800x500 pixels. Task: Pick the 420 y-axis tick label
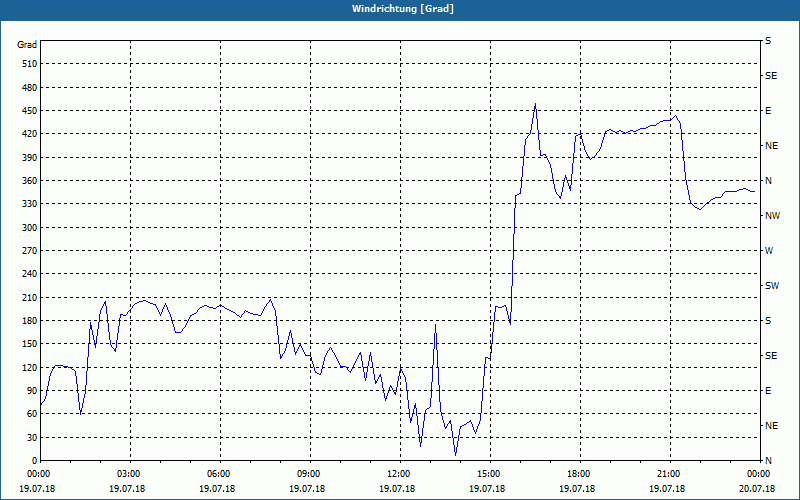click(29, 134)
